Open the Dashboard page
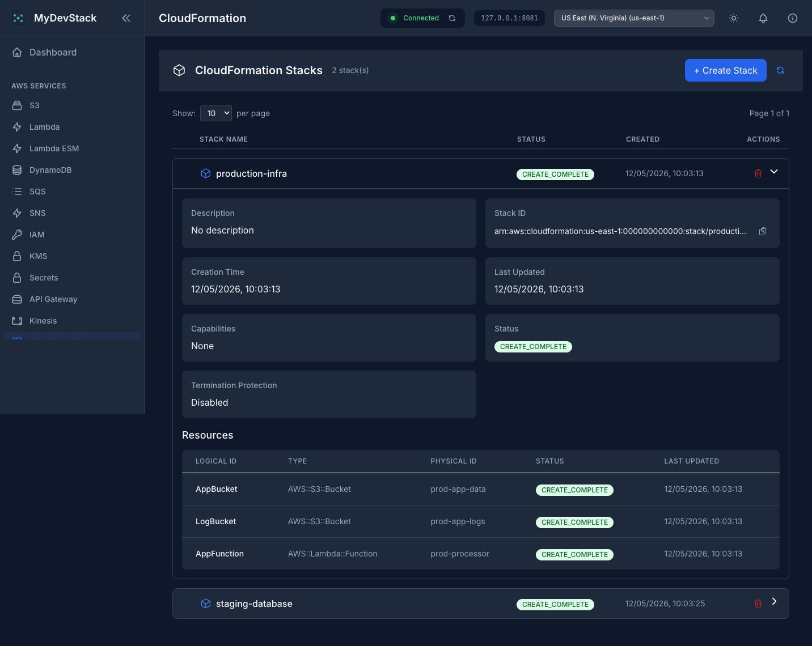Image resolution: width=812 pixels, height=646 pixels. coord(72,52)
